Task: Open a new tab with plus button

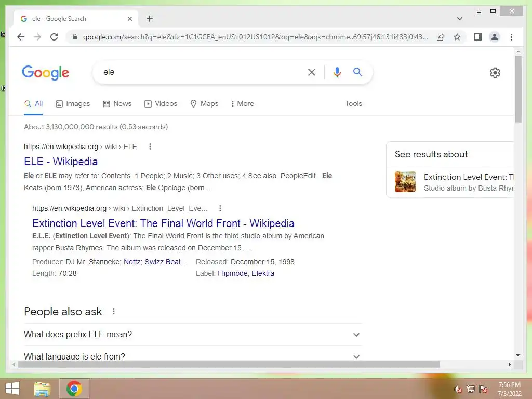Action: point(150,19)
